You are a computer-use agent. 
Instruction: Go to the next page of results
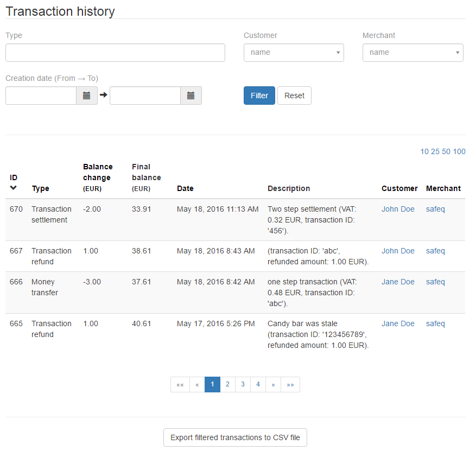(x=273, y=384)
